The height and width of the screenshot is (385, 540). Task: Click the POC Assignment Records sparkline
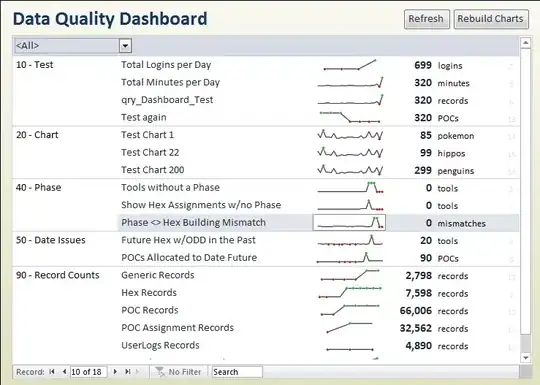(350, 328)
